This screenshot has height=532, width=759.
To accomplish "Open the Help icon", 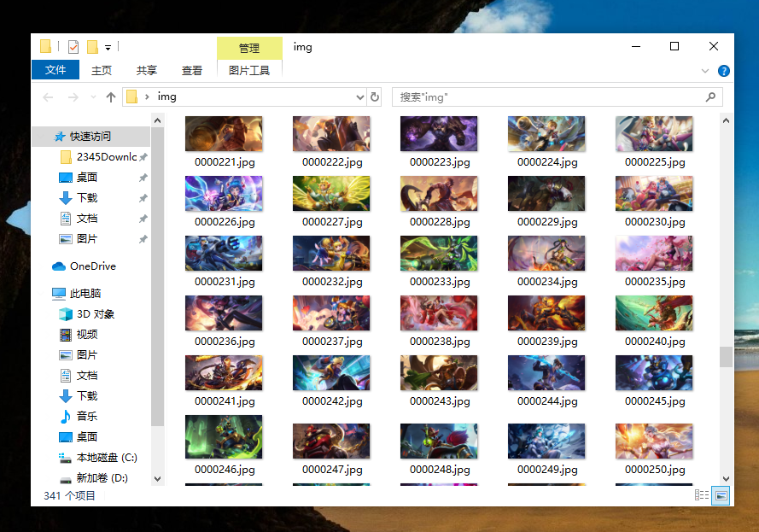I will [x=724, y=71].
